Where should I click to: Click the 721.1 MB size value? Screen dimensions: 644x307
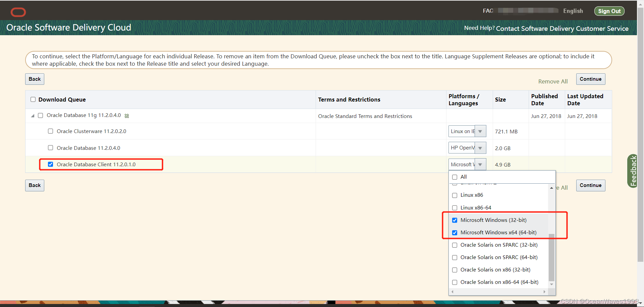coord(506,131)
